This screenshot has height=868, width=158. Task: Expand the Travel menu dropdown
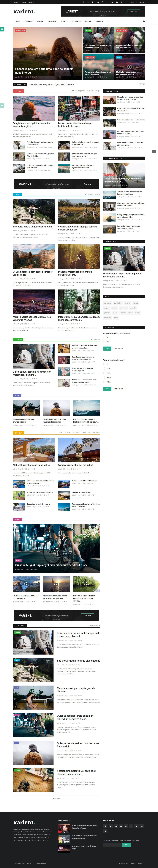41,21
